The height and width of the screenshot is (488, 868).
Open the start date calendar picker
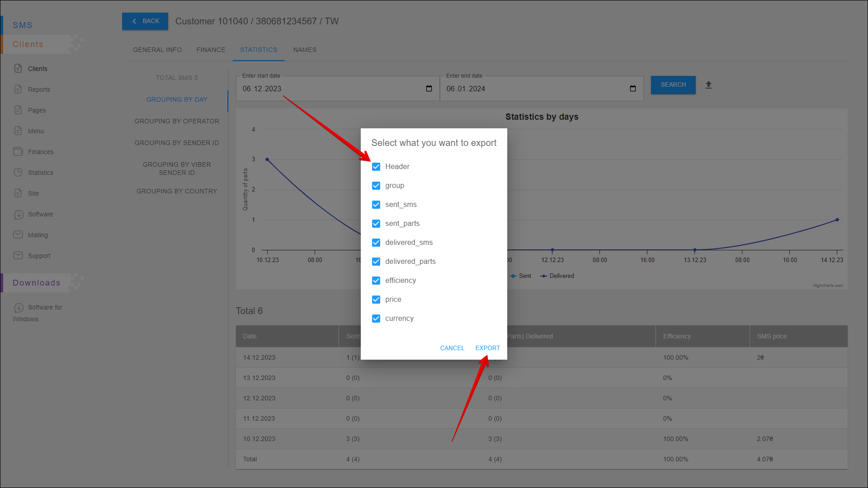(429, 89)
